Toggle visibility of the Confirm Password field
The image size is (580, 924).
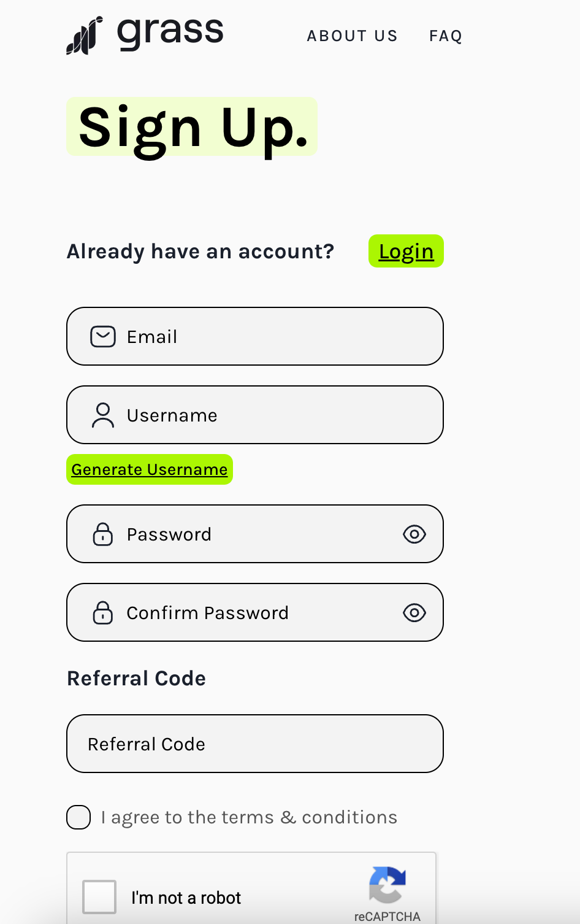point(414,613)
